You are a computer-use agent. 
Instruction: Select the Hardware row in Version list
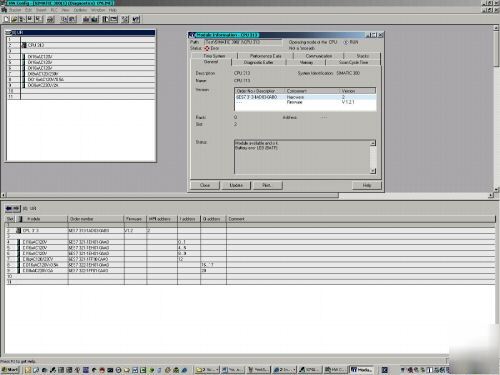point(305,97)
